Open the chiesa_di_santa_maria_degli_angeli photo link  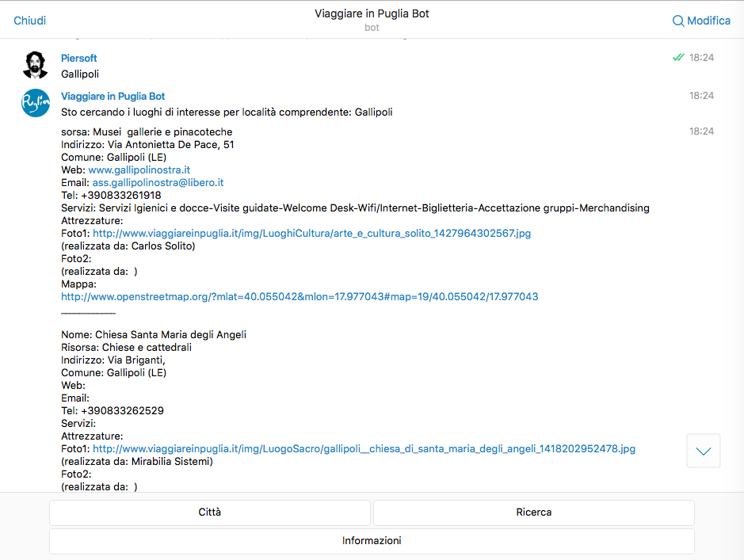point(364,448)
